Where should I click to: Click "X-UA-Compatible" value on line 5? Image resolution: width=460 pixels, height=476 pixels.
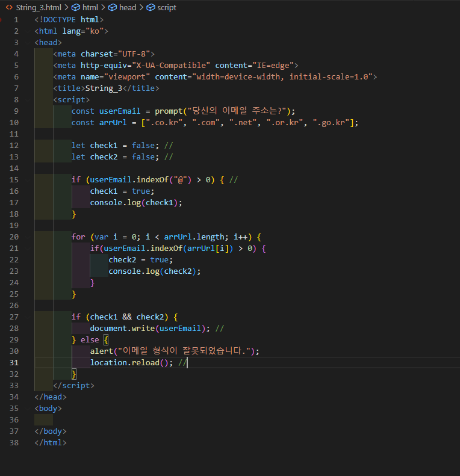click(171, 66)
